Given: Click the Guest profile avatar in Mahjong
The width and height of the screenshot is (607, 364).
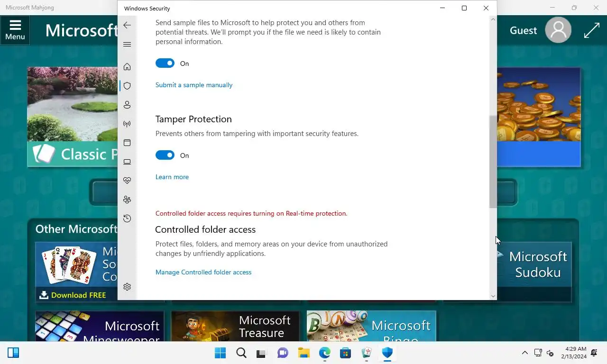Looking at the screenshot, I should tap(558, 30).
